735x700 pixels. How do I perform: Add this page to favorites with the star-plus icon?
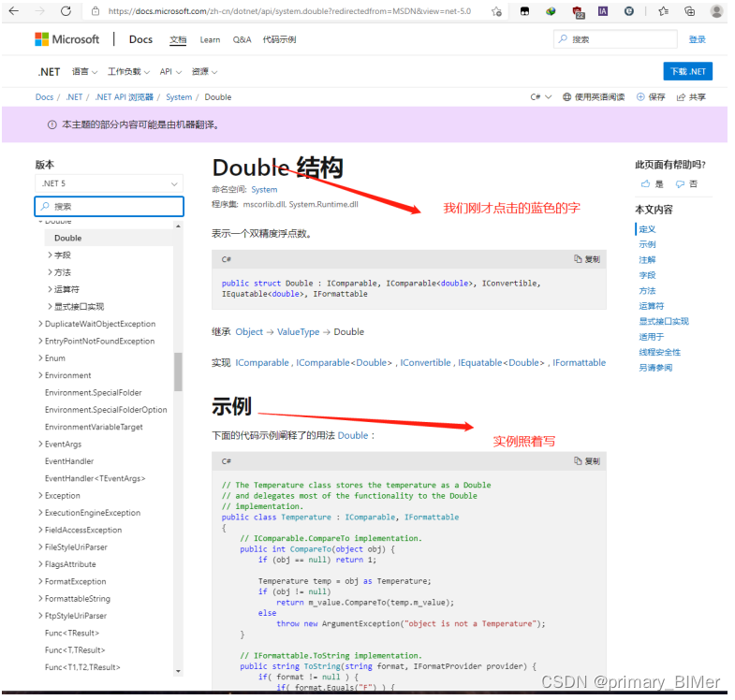coord(496,12)
